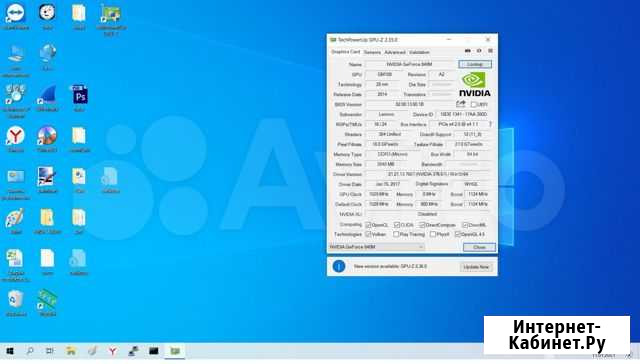The image size is (640, 364).
Task: Click the bus interface question mark icon
Action: point(490,124)
